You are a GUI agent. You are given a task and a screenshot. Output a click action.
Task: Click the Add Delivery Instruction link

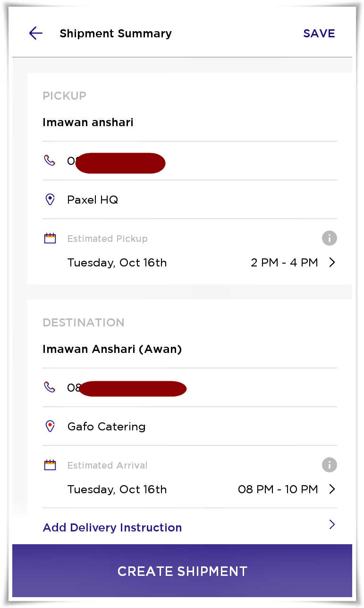112,528
